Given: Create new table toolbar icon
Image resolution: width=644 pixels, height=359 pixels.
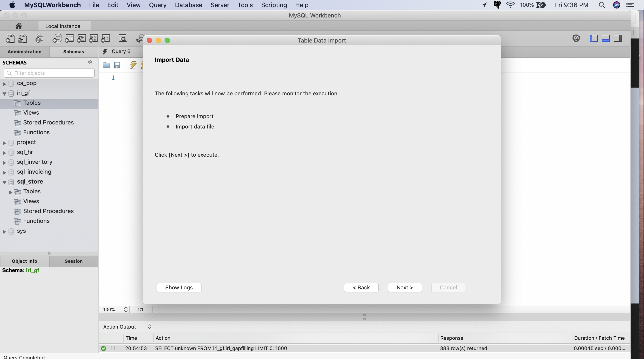Looking at the screenshot, I should [69, 38].
